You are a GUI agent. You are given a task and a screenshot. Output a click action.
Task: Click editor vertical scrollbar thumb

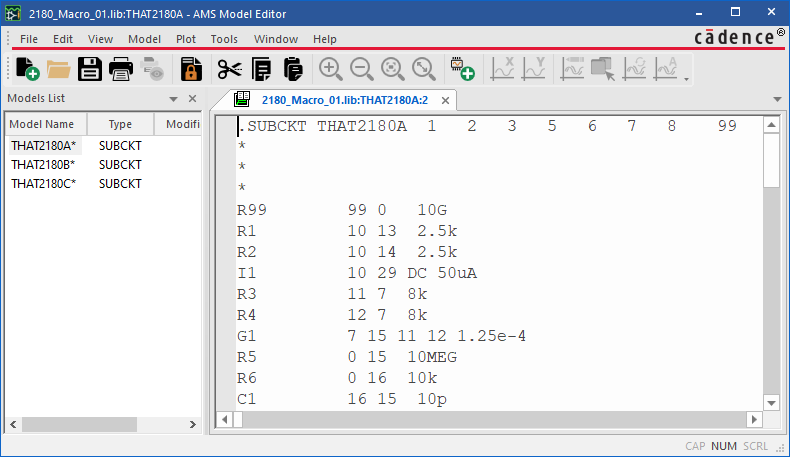pyautogui.click(x=771, y=161)
